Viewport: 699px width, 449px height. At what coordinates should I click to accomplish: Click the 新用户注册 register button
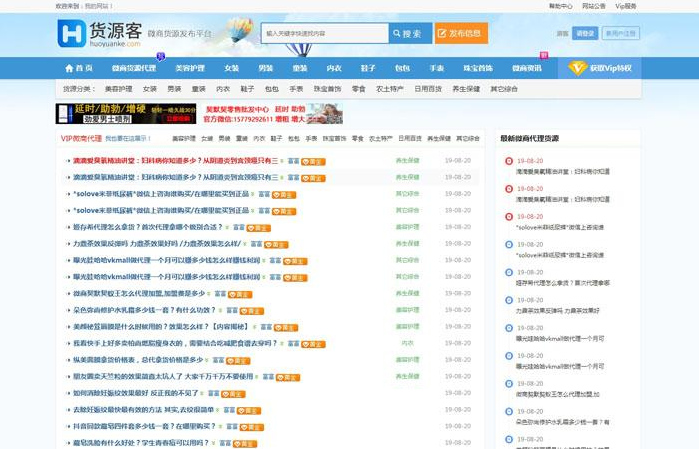coord(621,33)
